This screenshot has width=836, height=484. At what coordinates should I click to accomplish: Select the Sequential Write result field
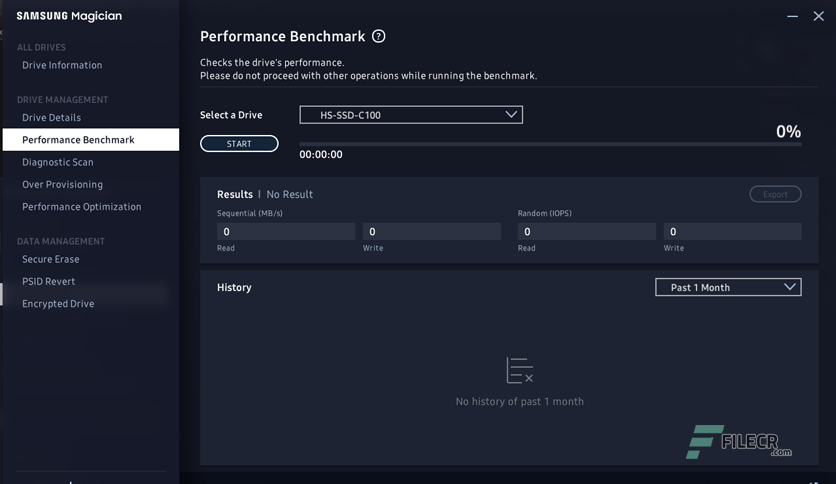pos(432,231)
